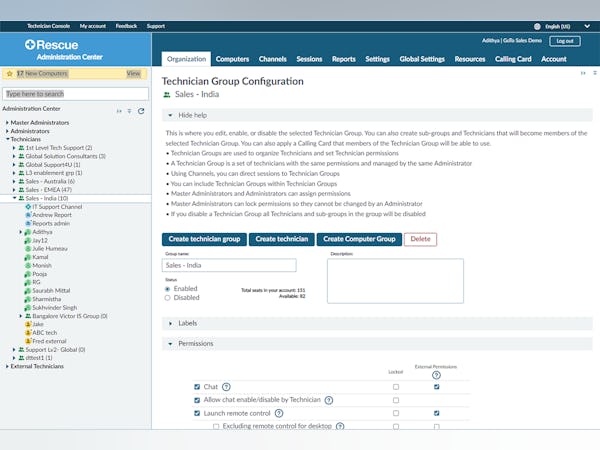Toggle External Permissions for Chat
The height and width of the screenshot is (450, 600).
tap(437, 387)
